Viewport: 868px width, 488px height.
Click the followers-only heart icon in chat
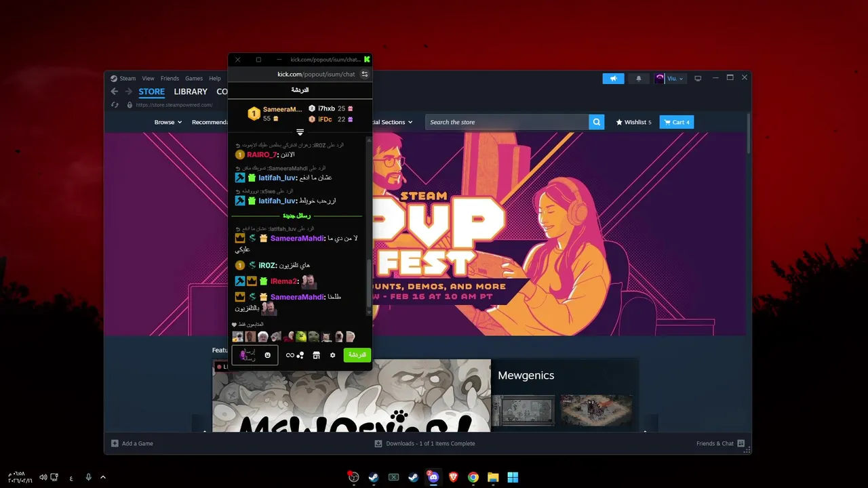tap(235, 325)
